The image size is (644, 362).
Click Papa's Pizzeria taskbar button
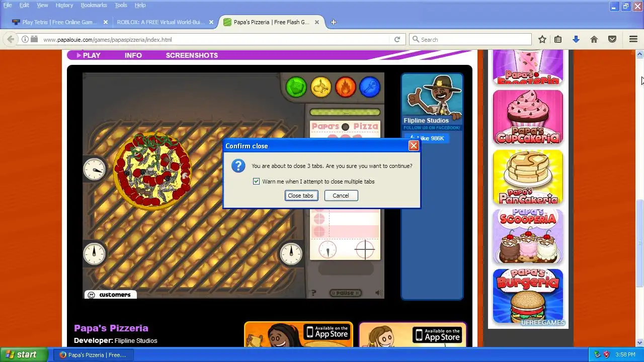pos(94,354)
